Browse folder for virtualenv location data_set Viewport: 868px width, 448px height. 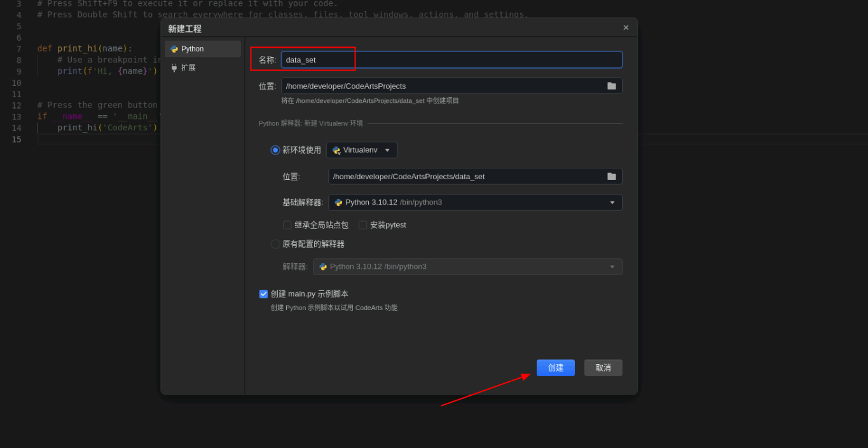(612, 176)
